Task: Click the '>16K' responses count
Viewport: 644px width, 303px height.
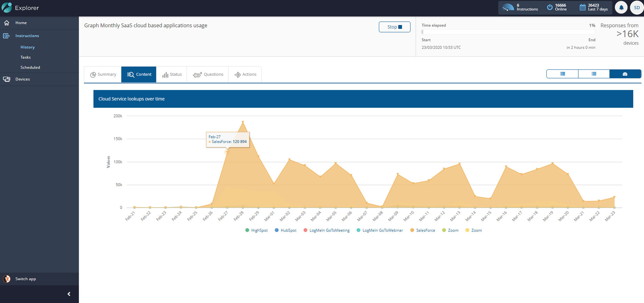Action: [x=627, y=34]
